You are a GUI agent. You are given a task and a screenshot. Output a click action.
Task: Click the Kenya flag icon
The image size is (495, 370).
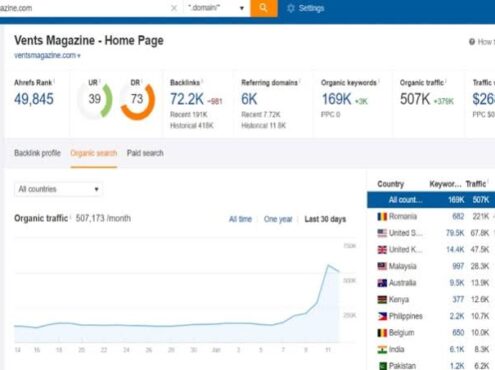pos(382,299)
